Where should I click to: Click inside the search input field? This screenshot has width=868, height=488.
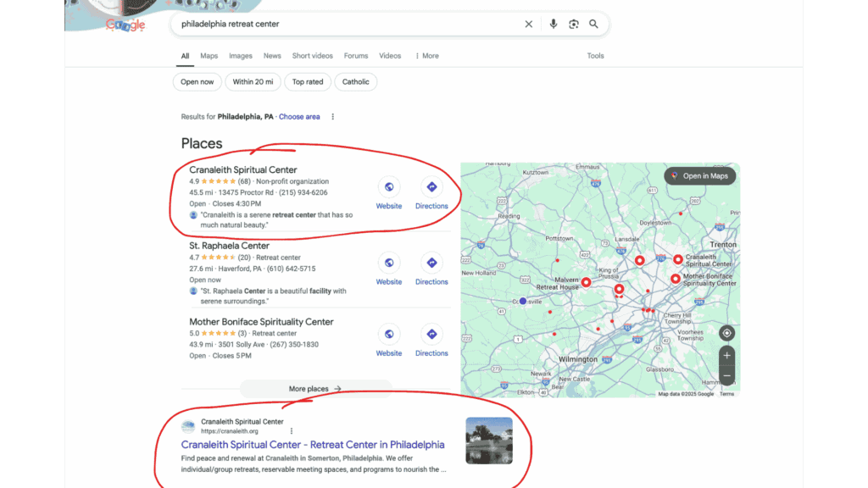(348, 25)
